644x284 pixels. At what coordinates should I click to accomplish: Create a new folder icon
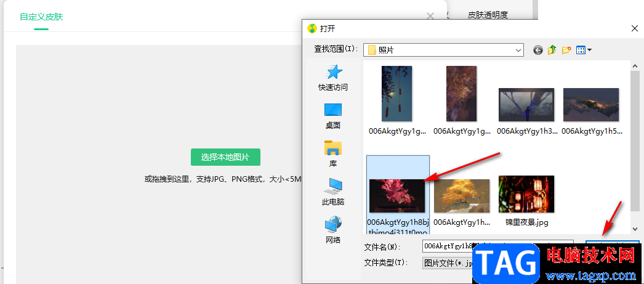(x=567, y=50)
